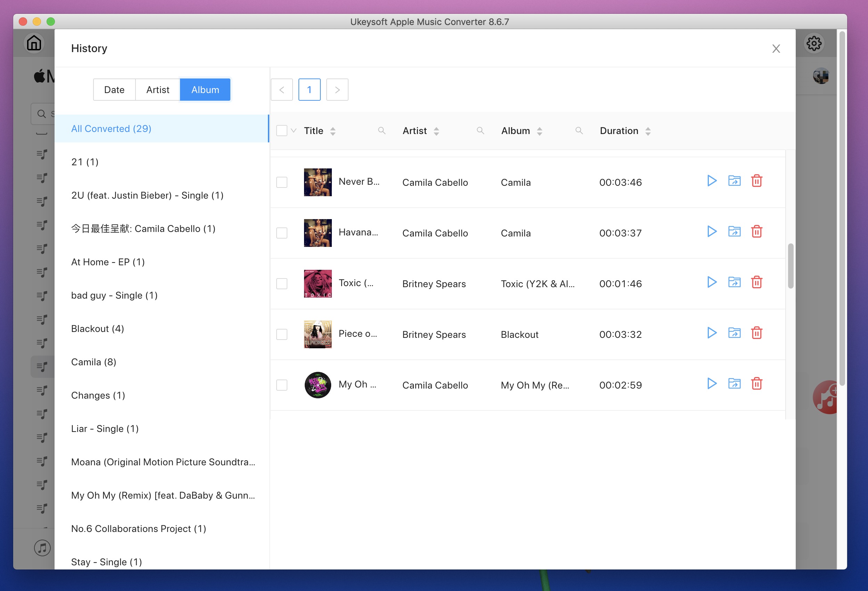This screenshot has height=591, width=868.
Task: Select Camila (8) album
Action: (x=162, y=362)
